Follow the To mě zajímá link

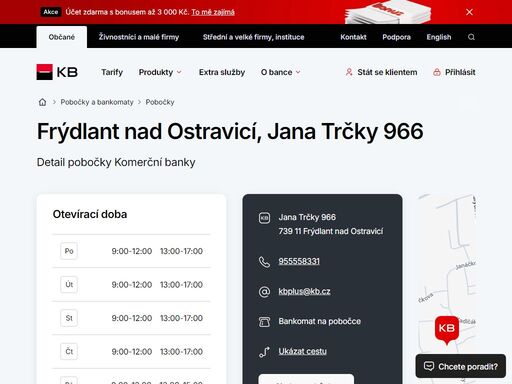213,12
